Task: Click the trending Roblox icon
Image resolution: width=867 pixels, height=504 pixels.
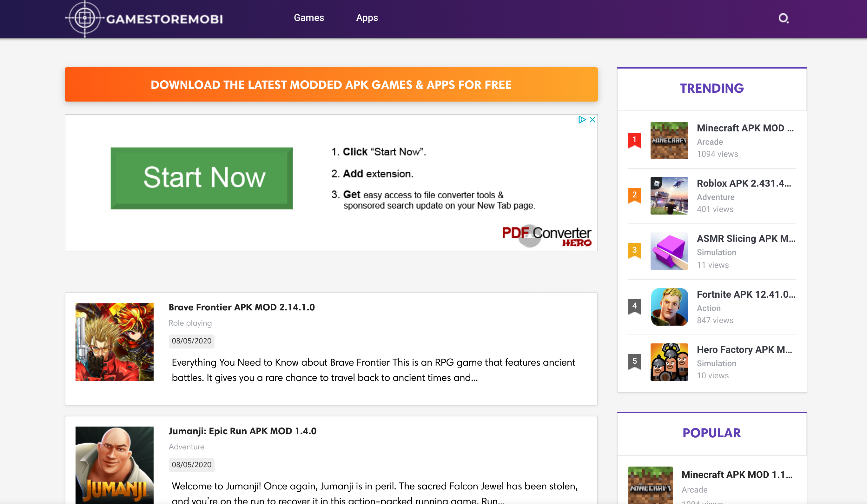Action: click(669, 196)
